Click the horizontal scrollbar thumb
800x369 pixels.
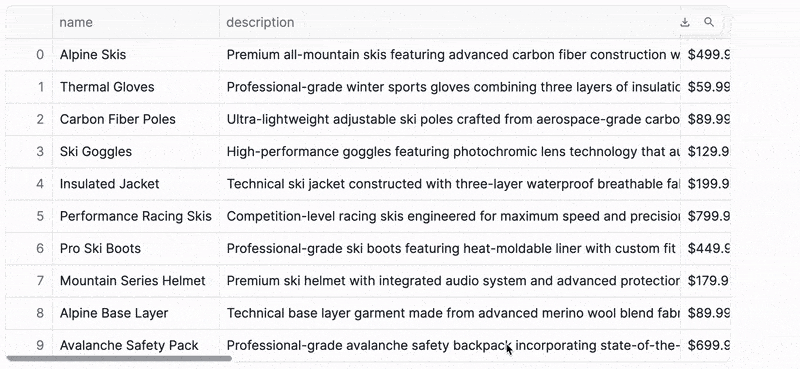[119, 358]
